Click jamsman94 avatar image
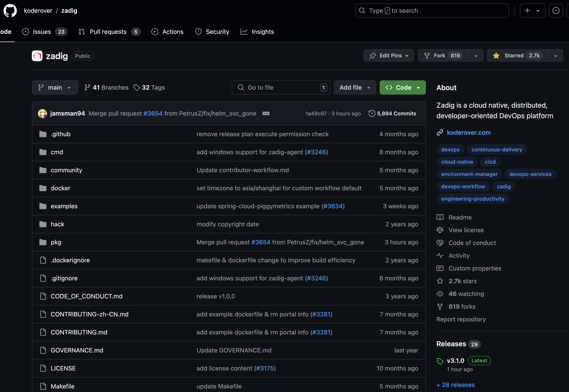Viewport: 569px width, 392px height. 42,113
